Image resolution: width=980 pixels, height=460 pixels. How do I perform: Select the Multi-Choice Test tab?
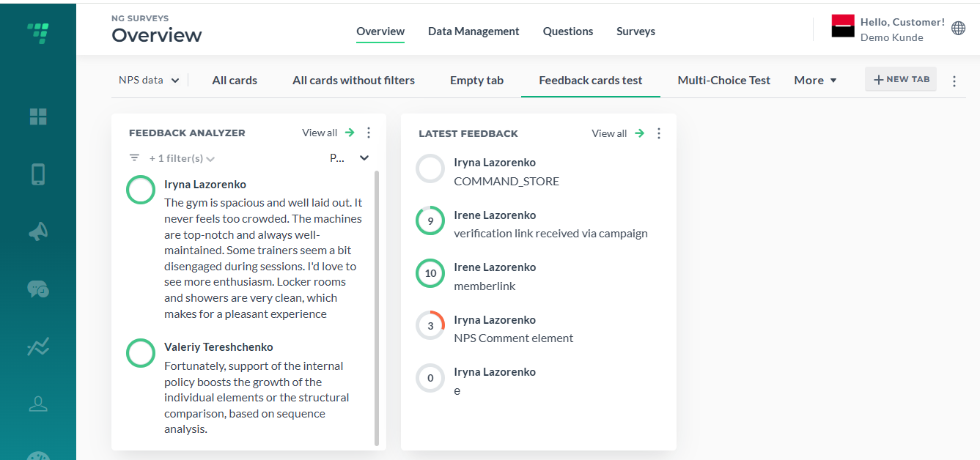[x=724, y=81]
